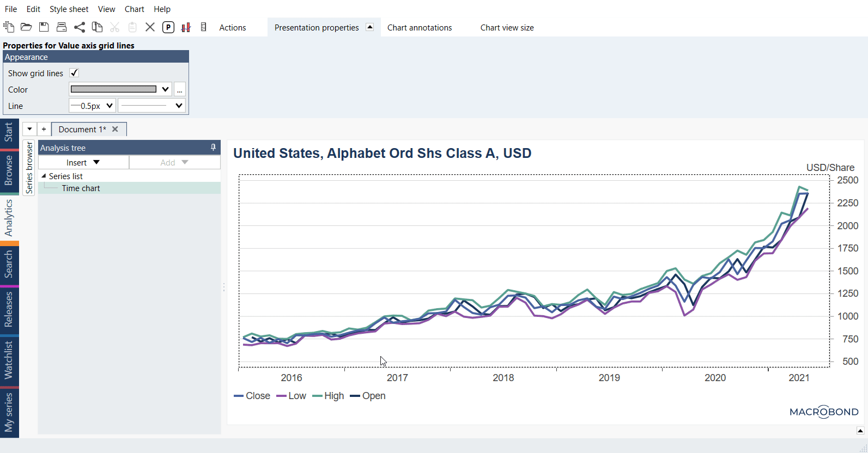Open the document list dropdown arrow
The height and width of the screenshot is (453, 868).
coord(29,129)
